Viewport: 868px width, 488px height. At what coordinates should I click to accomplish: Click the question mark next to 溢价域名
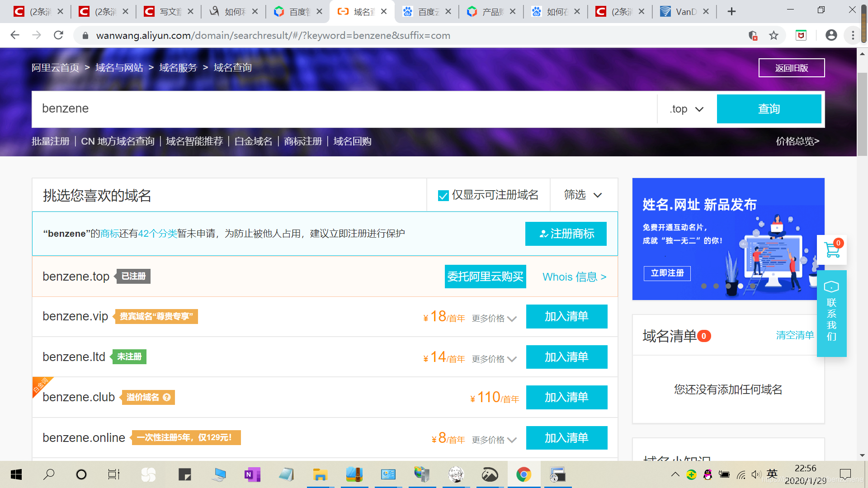click(x=167, y=397)
